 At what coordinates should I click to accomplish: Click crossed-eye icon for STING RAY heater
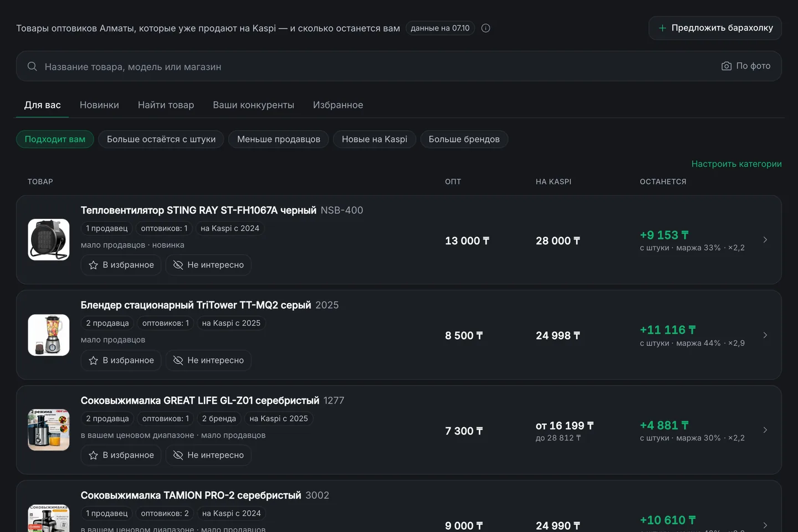[x=178, y=265]
